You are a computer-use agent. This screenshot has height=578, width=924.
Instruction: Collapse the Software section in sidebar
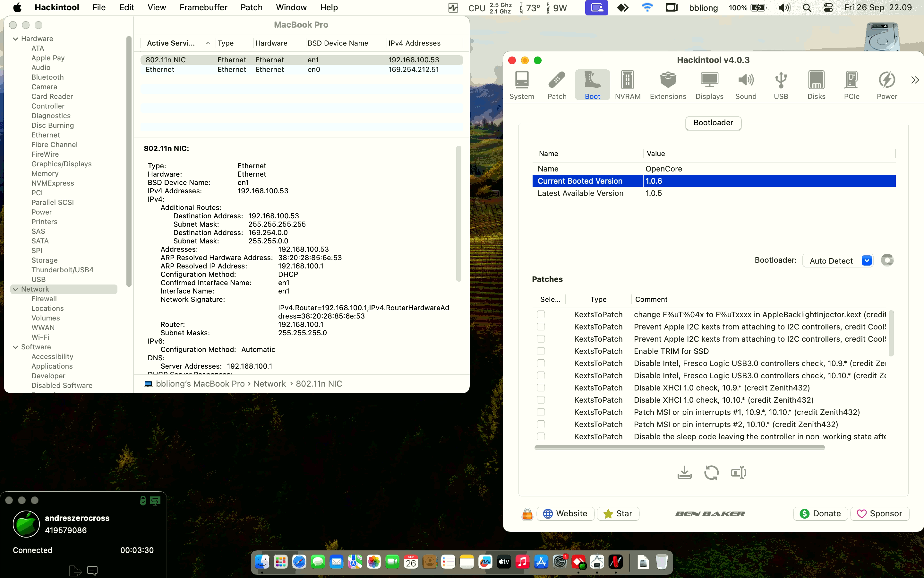coord(15,347)
